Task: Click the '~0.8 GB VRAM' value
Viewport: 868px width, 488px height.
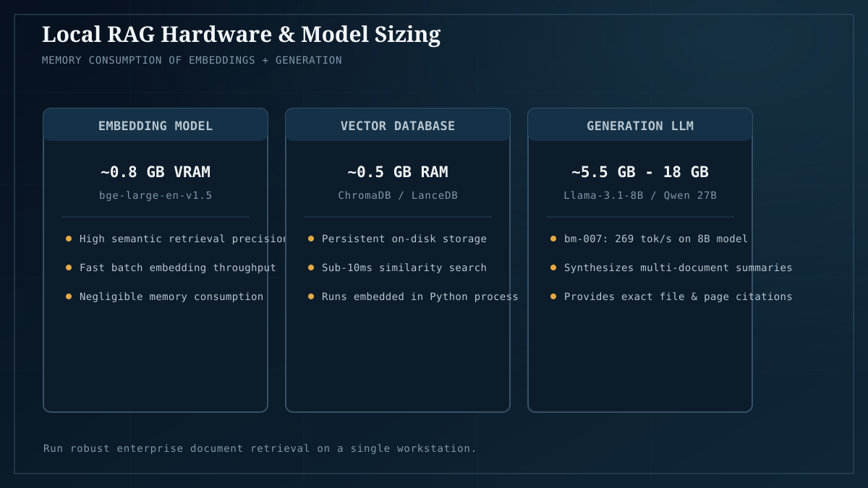Action: pyautogui.click(x=156, y=172)
